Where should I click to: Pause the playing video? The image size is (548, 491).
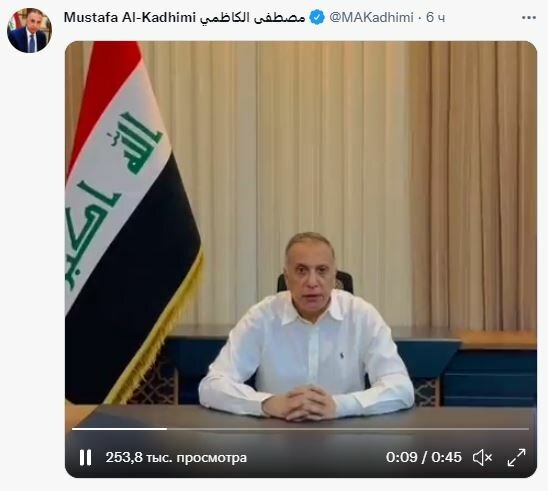[85, 457]
